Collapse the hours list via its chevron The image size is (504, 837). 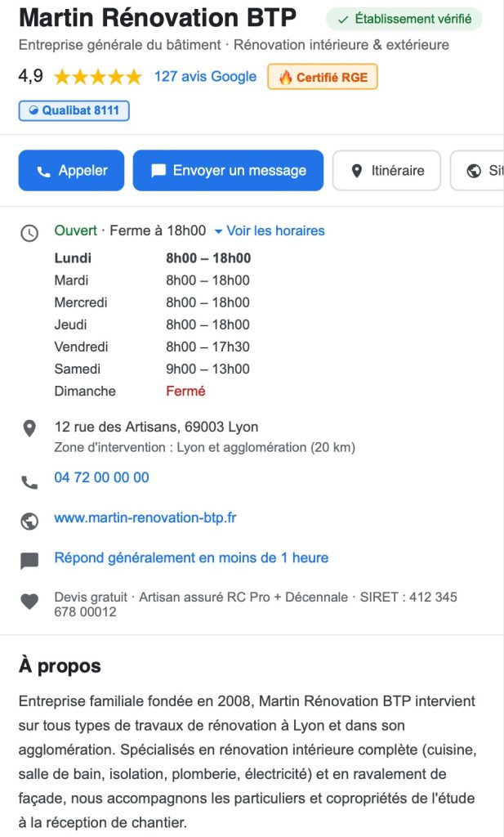point(217,231)
